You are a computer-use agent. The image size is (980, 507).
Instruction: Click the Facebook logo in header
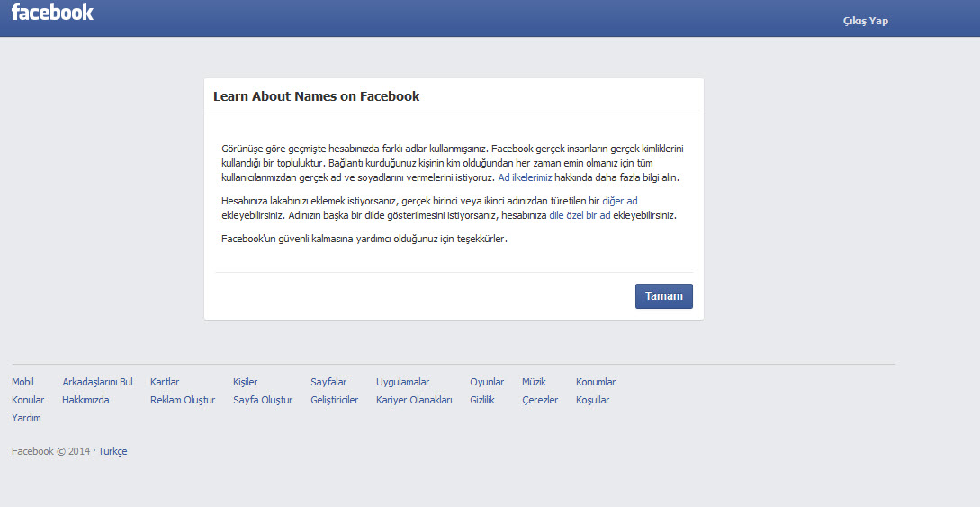pos(52,13)
